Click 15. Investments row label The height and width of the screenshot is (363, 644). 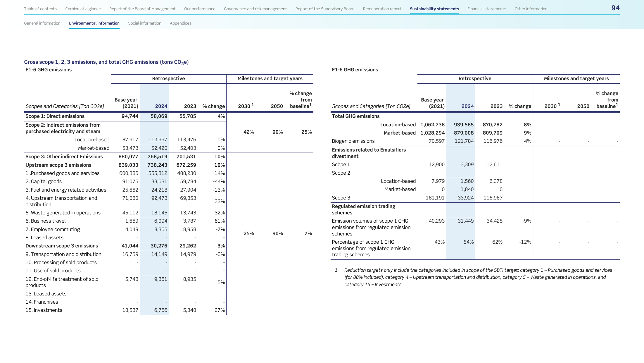click(44, 310)
